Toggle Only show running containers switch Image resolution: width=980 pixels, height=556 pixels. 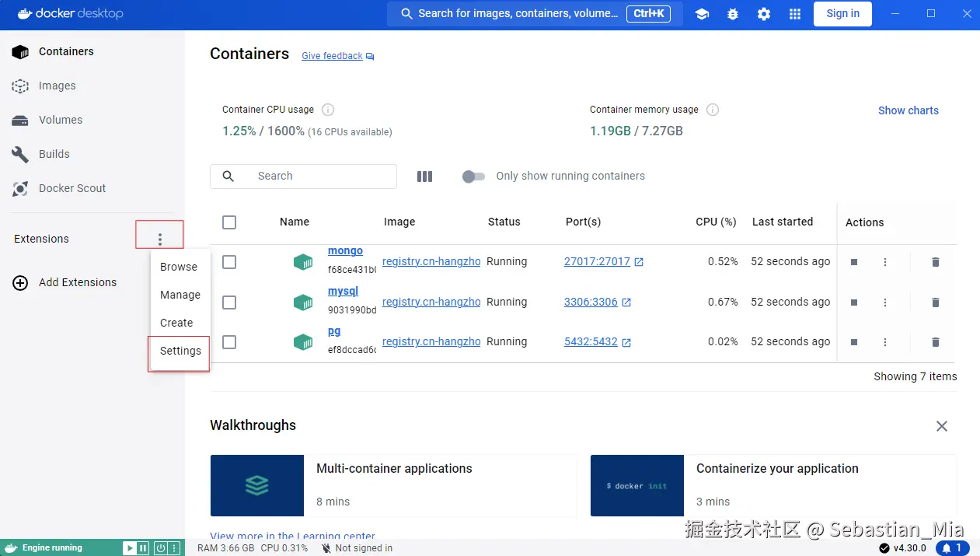click(473, 177)
